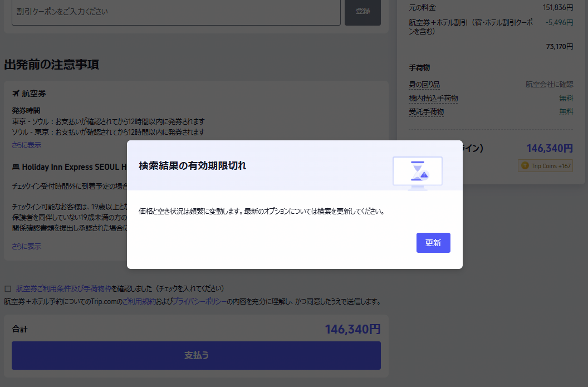Click 機内持込手荷物 baggage label
The image size is (588, 387).
tap(434, 98)
